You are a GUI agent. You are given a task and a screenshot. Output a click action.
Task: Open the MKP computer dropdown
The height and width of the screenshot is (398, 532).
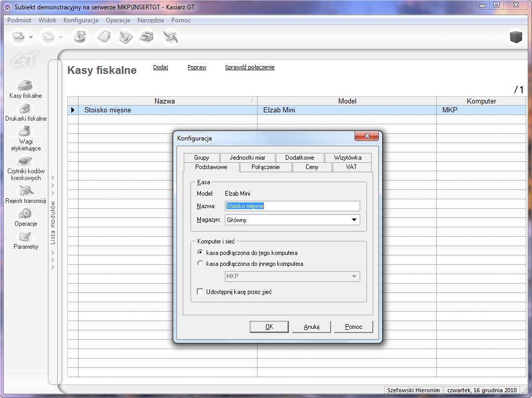[354, 276]
